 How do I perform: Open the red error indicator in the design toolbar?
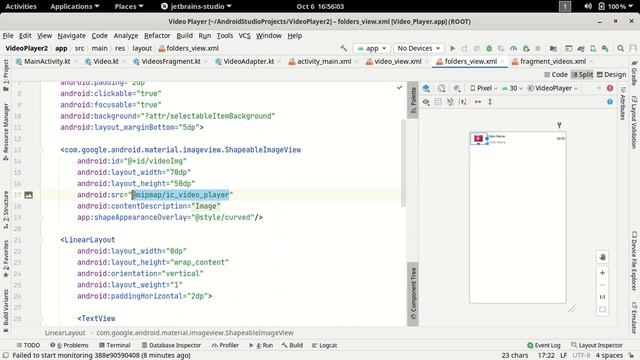pyautogui.click(x=610, y=88)
